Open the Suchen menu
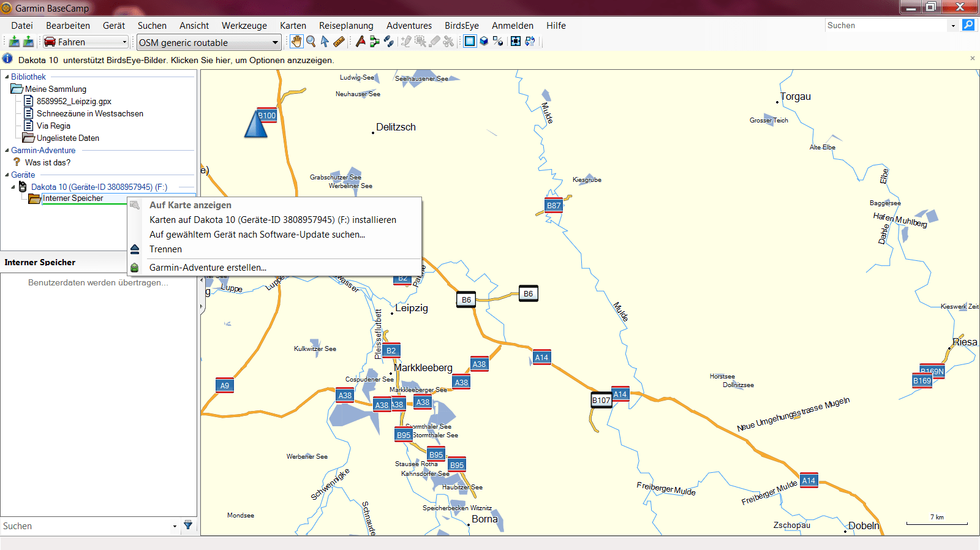 click(x=152, y=26)
